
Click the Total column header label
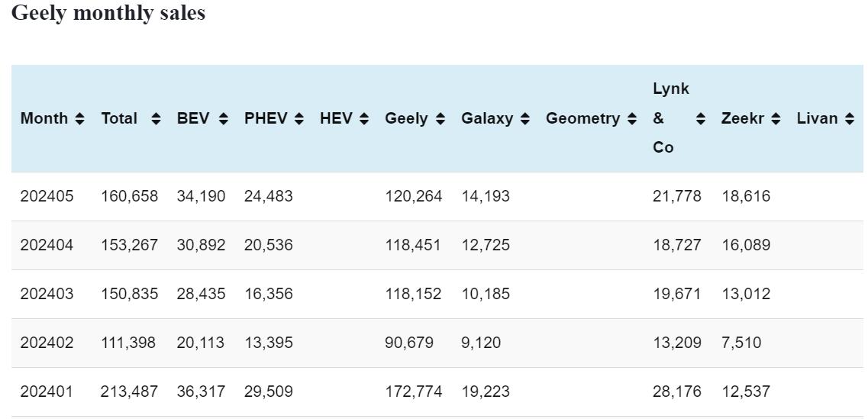[119, 119]
